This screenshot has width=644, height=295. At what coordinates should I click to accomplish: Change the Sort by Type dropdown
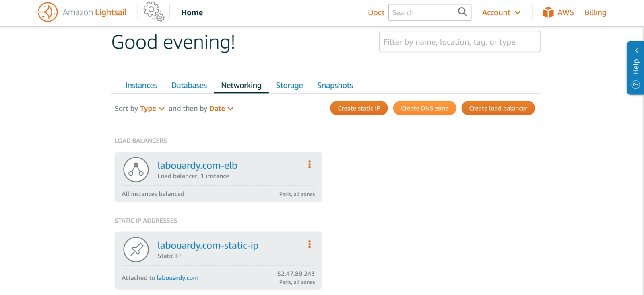pos(152,109)
